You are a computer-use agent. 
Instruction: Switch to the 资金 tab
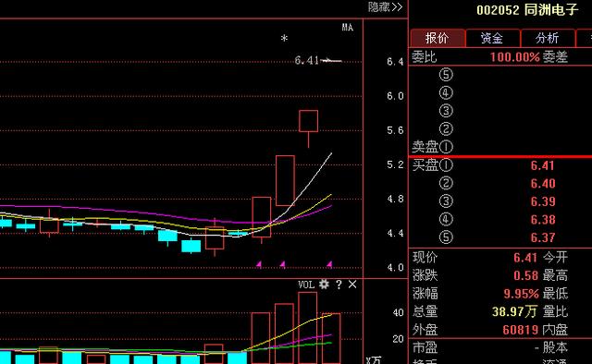(492, 38)
